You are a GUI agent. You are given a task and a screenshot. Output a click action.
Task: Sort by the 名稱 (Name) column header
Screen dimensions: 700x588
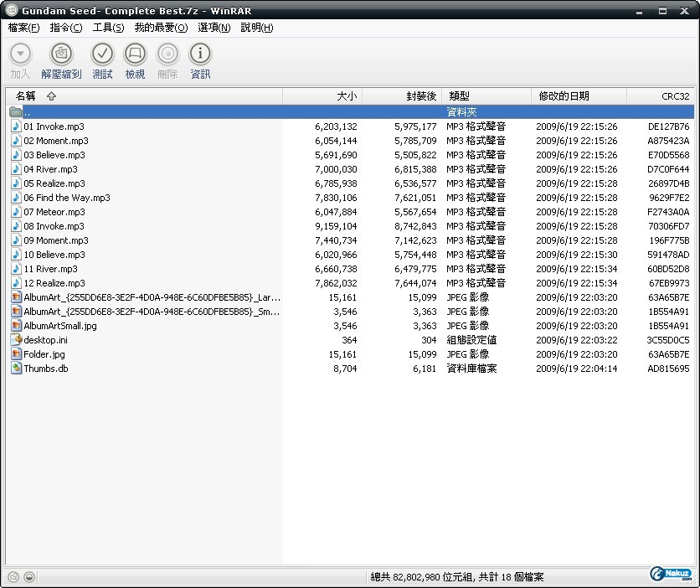point(144,96)
